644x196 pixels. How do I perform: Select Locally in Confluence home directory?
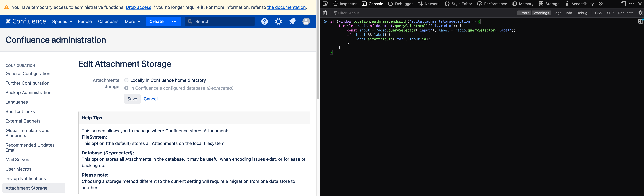[126, 80]
